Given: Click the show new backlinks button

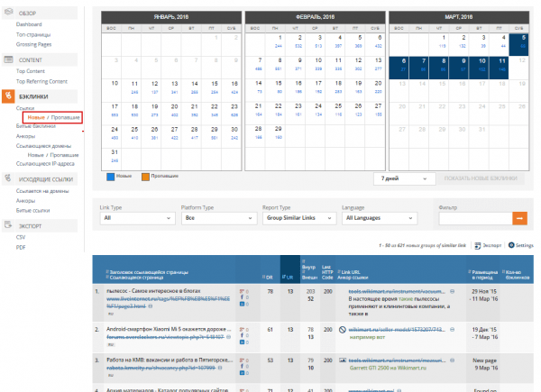Looking at the screenshot, I should (x=481, y=178).
